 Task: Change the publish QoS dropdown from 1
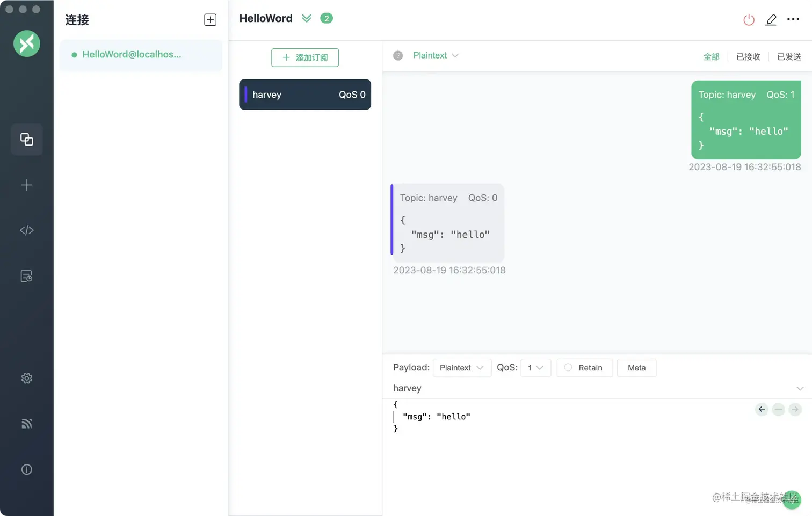(535, 368)
